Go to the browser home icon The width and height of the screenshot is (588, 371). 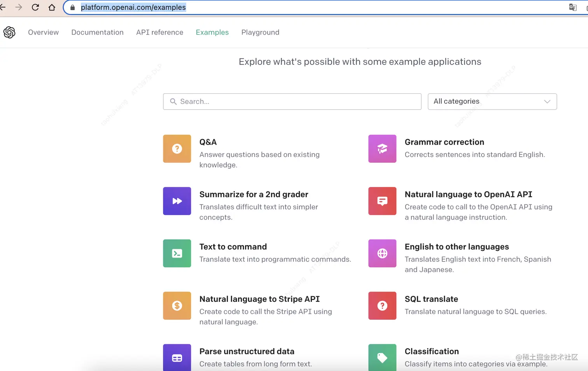click(52, 7)
